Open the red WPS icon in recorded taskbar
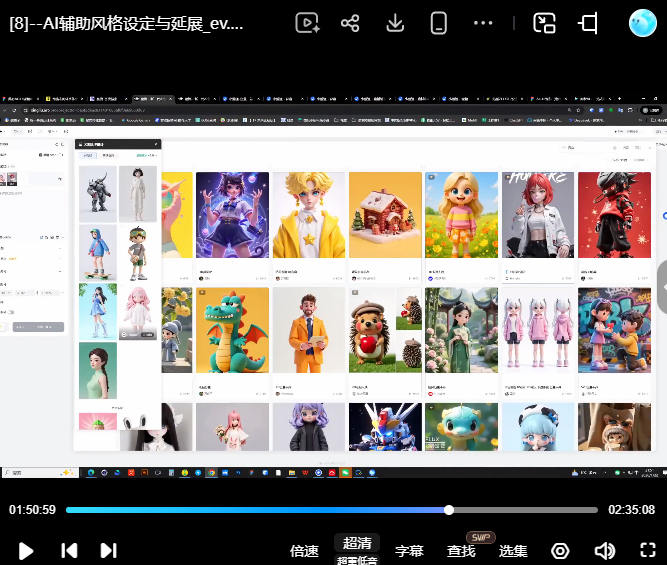This screenshot has width=667, height=565. (x=305, y=472)
